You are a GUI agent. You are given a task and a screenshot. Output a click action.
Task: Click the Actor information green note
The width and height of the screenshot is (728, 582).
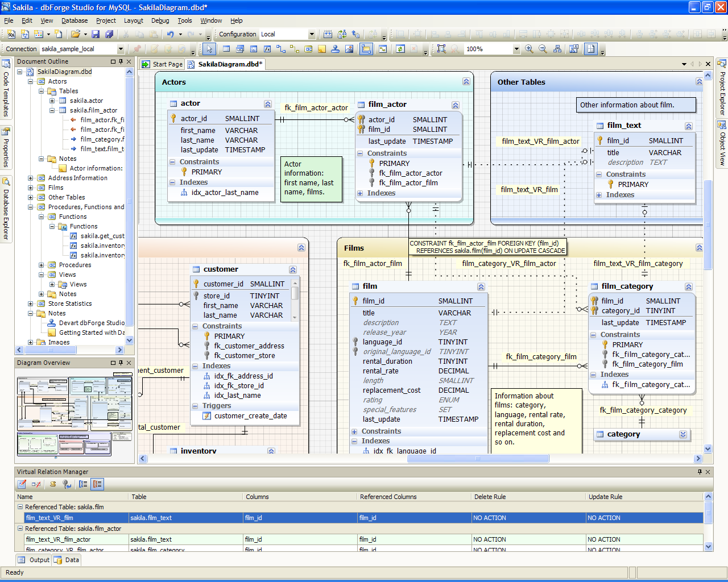point(312,179)
